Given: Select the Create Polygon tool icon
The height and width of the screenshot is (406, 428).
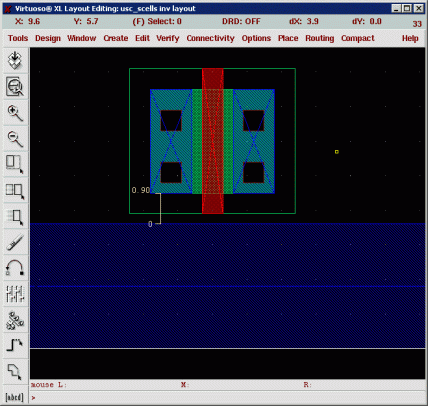Looking at the screenshot, I should click(x=15, y=371).
